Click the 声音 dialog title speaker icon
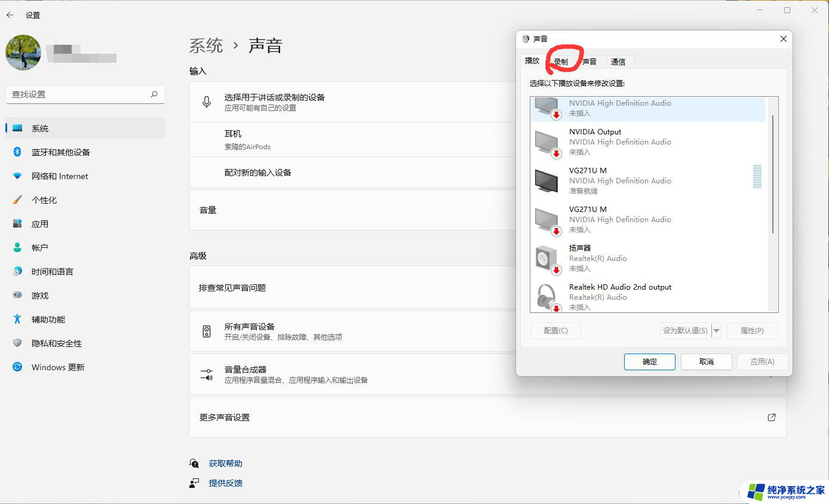Viewport: 829px width, 504px height. point(526,39)
